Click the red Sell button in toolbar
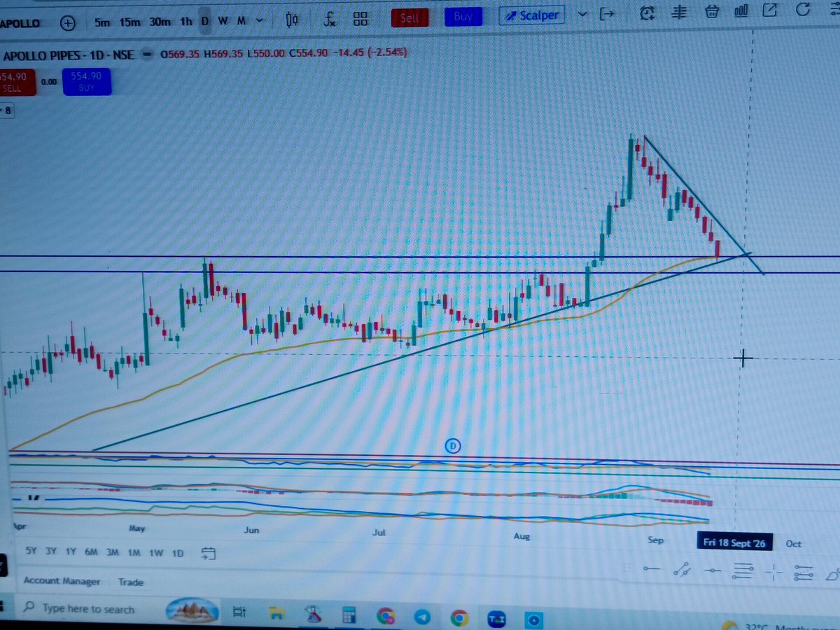The height and width of the screenshot is (630, 840). [x=410, y=17]
